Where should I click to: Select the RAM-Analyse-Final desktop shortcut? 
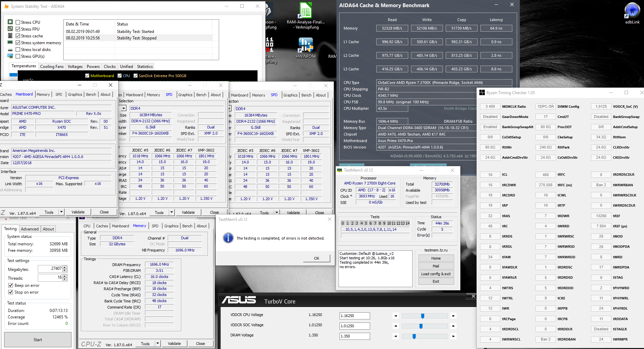(x=306, y=16)
